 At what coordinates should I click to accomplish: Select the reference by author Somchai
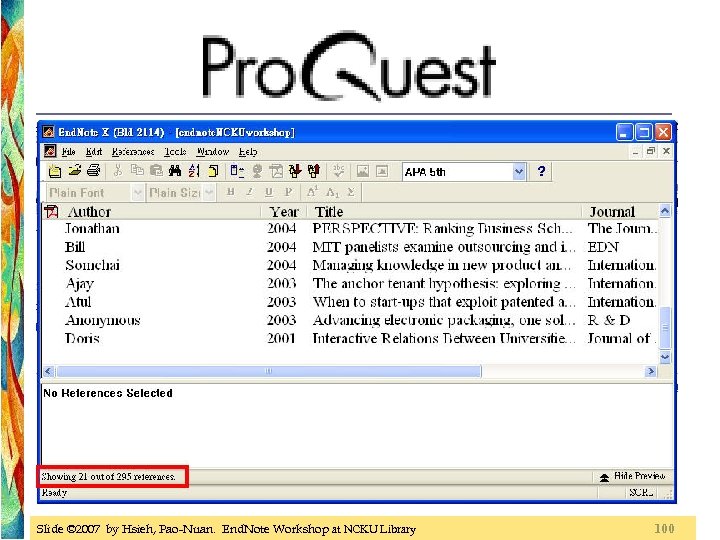(350, 265)
